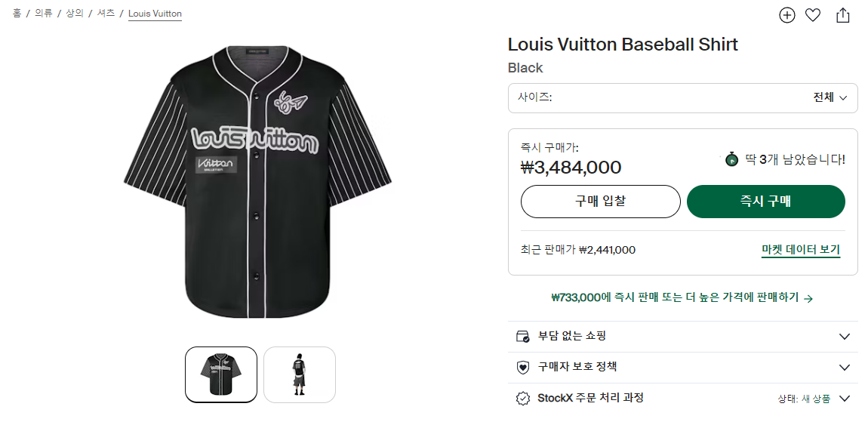Viewport: 868px width, 425px height.
Task: Select the front view shirt thumbnail
Action: click(x=221, y=374)
